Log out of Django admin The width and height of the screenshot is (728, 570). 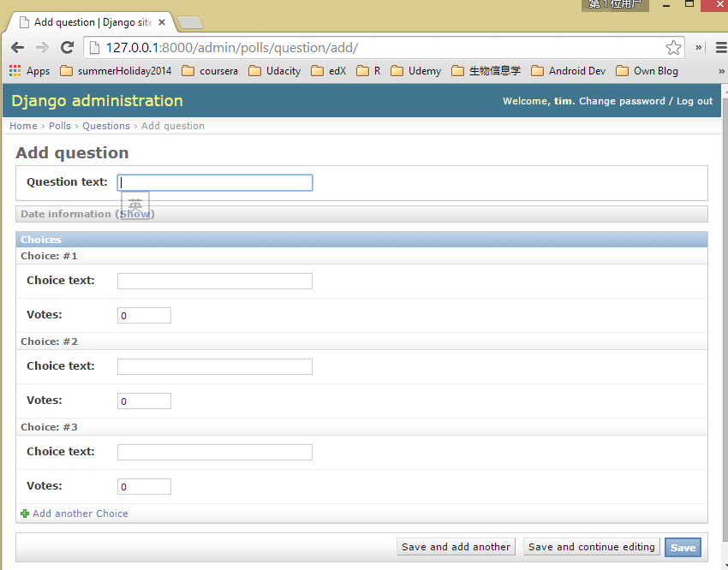click(694, 101)
